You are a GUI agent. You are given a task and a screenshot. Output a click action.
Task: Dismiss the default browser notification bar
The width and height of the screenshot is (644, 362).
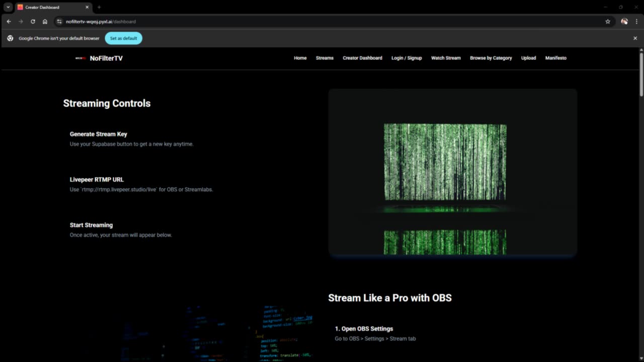point(635,38)
